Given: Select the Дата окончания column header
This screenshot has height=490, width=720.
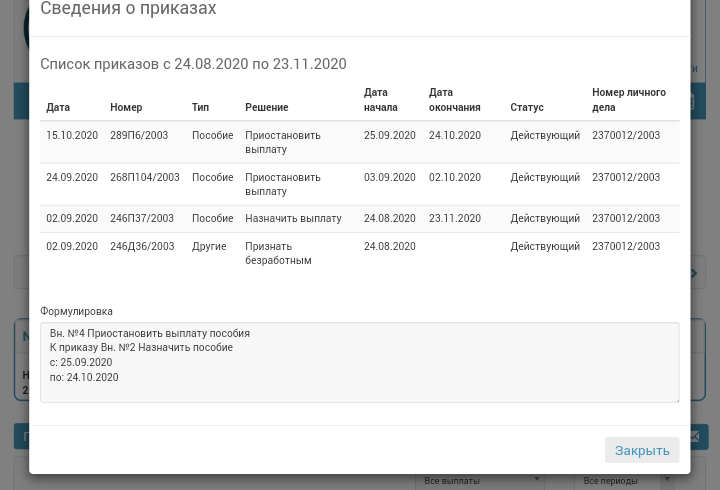Looking at the screenshot, I should click(x=454, y=100).
